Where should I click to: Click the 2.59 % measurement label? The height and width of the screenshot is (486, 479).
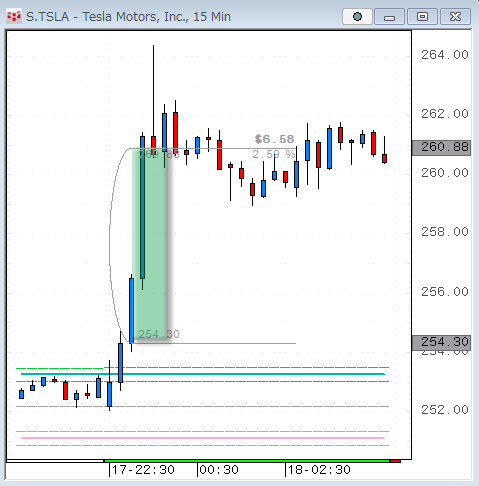[x=273, y=154]
